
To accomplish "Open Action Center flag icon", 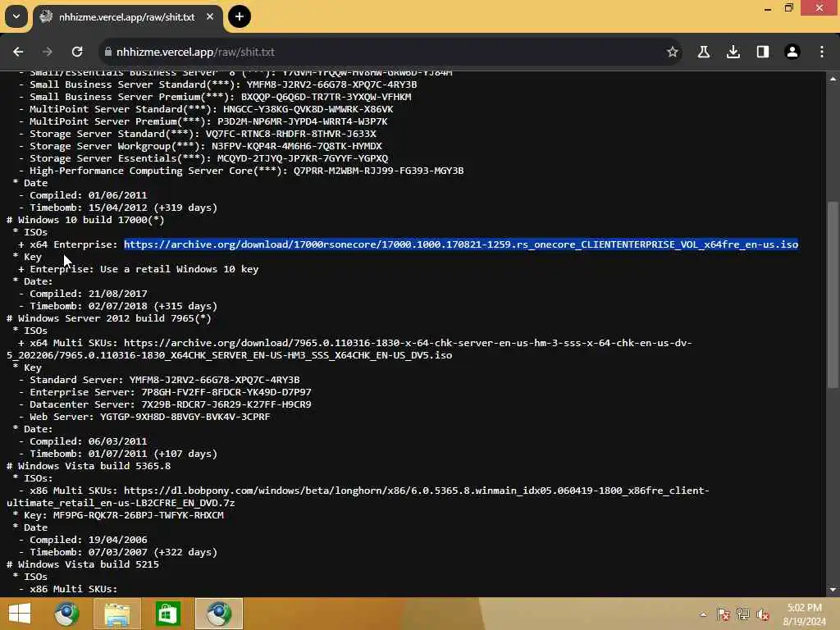I will coord(724,614).
